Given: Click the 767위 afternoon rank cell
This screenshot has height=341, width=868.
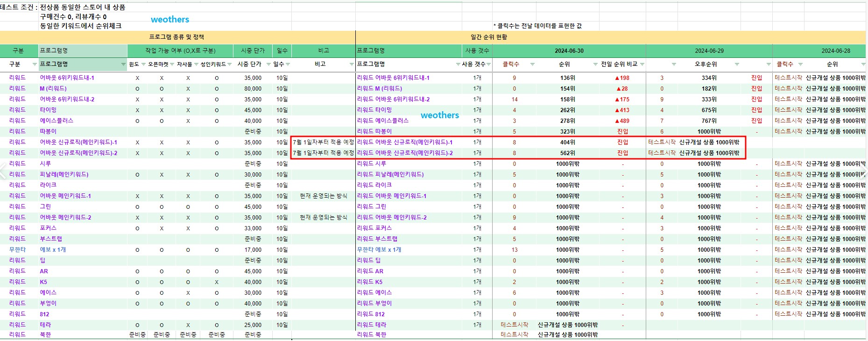Looking at the screenshot, I should click(x=709, y=121).
